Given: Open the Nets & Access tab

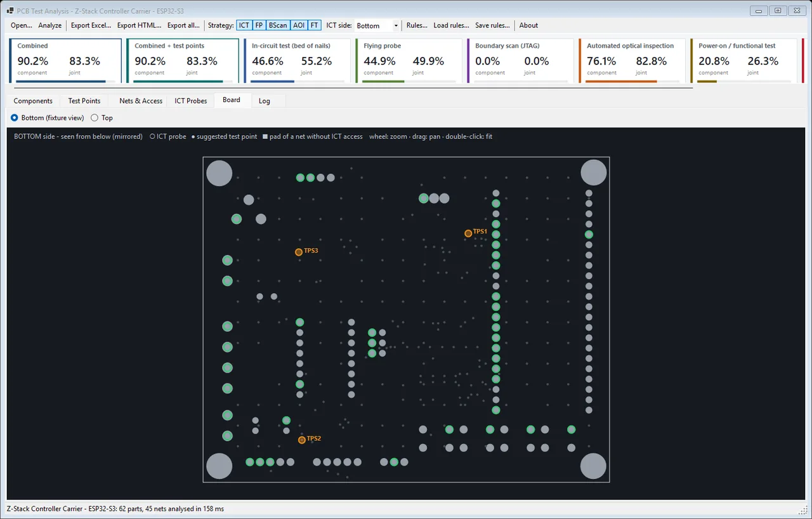Looking at the screenshot, I should (141, 101).
